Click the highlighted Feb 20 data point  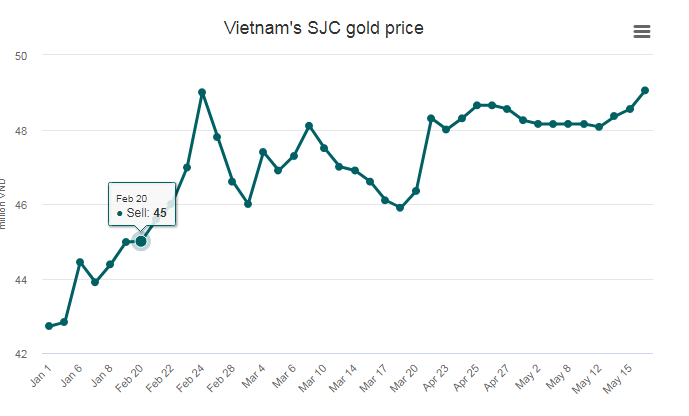click(141, 241)
